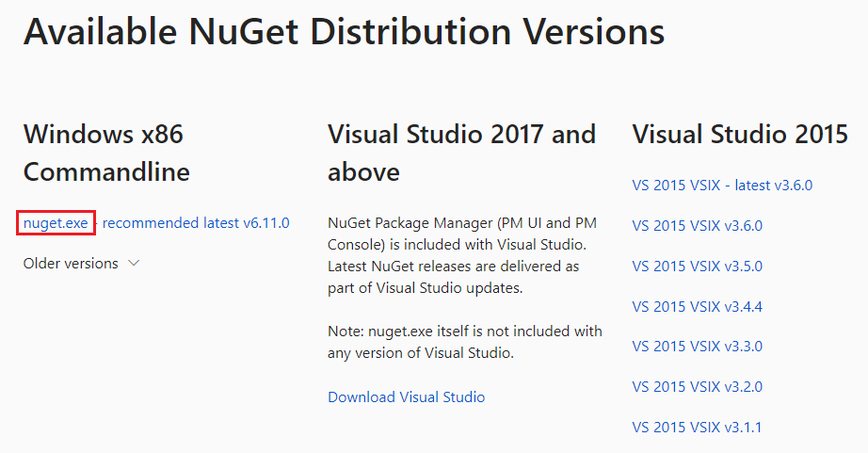This screenshot has height=453, width=868.
Task: Click the chevron beside Older versions
Action: click(134, 263)
